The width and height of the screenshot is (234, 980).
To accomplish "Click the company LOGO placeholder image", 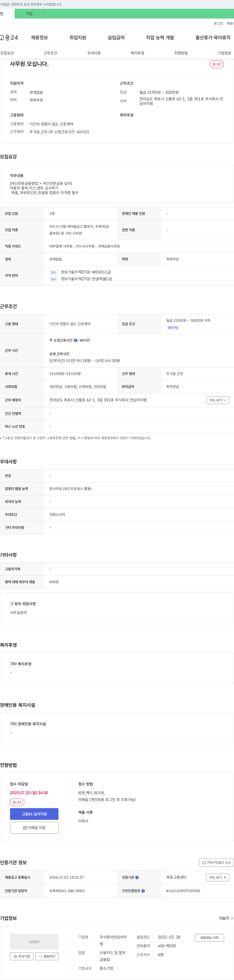I will pos(34,942).
